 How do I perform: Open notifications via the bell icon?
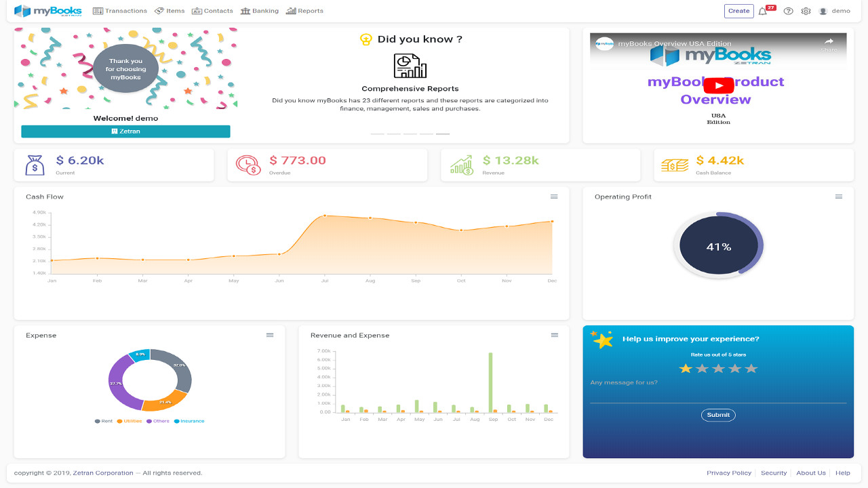[x=763, y=11]
